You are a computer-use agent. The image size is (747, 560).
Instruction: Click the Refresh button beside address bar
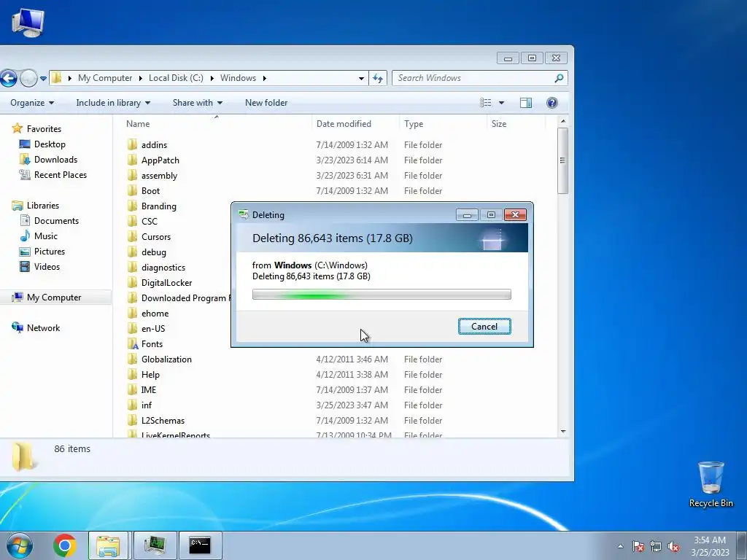378,78
